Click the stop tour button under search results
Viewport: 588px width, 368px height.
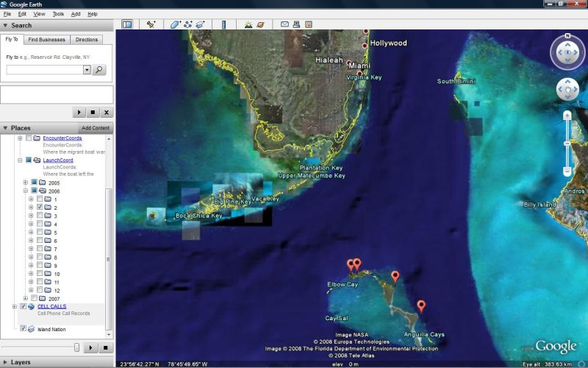[x=93, y=113]
